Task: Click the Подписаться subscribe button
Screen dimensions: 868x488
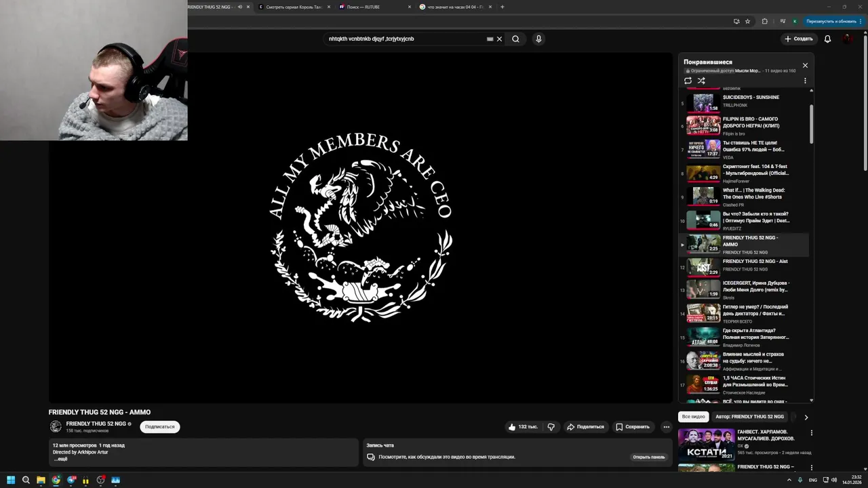Action: (159, 427)
